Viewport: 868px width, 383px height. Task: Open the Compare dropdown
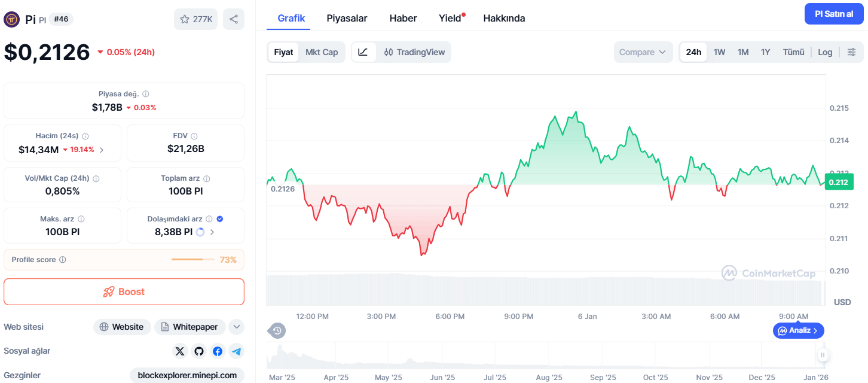coord(643,52)
